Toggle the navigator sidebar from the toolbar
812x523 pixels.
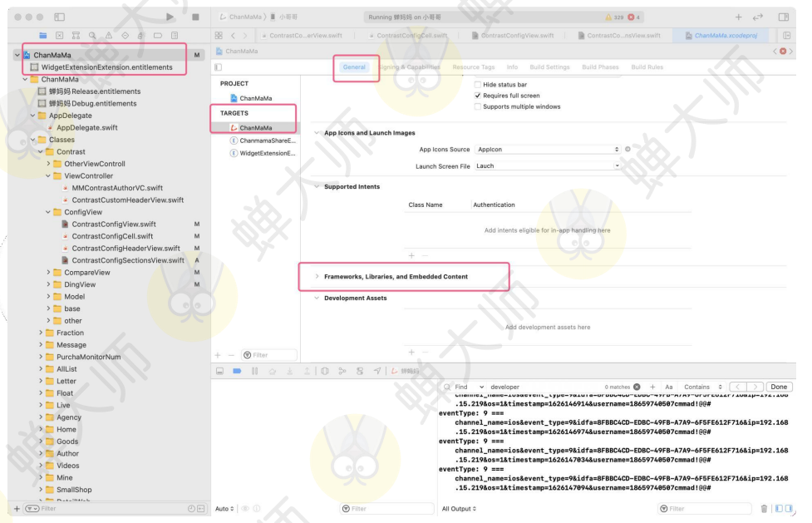click(60, 17)
